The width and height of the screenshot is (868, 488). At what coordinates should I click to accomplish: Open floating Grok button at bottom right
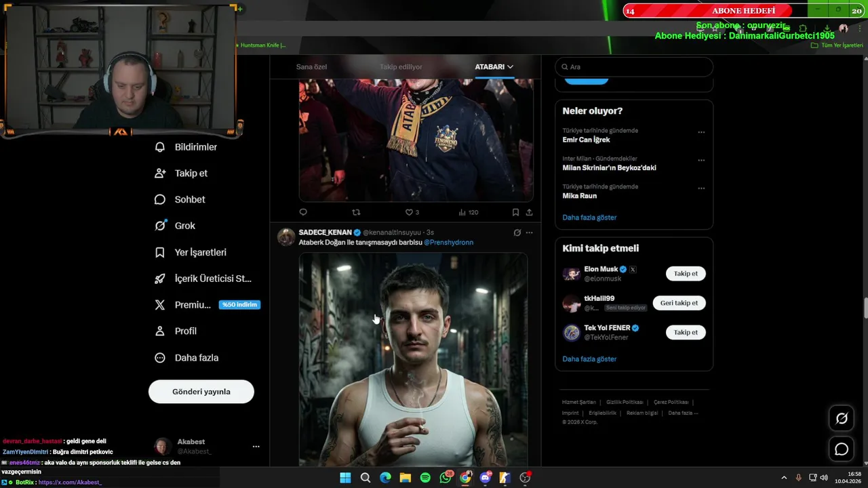[x=842, y=418]
